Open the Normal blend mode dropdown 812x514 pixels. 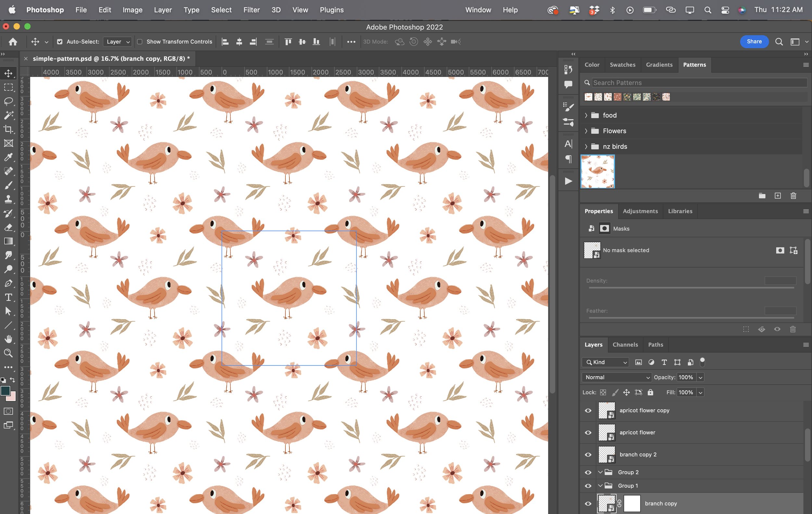(x=616, y=377)
